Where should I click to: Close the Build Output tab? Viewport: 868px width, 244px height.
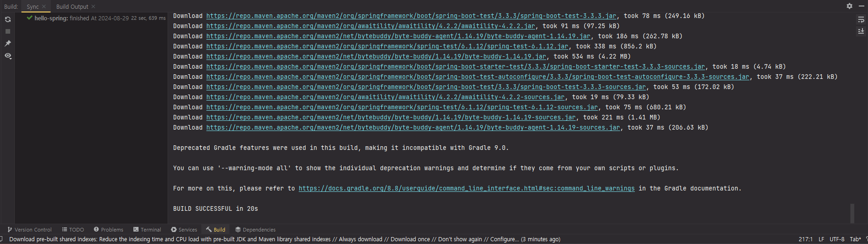coord(93,6)
